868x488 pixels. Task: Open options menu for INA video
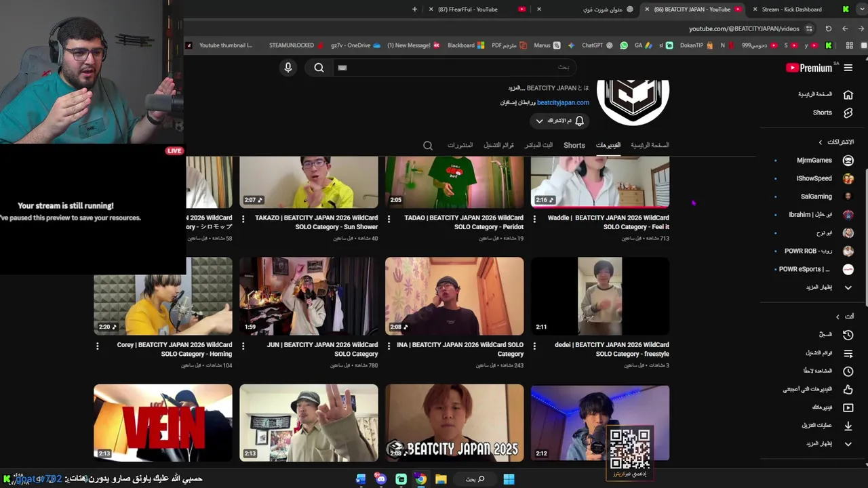(389, 346)
